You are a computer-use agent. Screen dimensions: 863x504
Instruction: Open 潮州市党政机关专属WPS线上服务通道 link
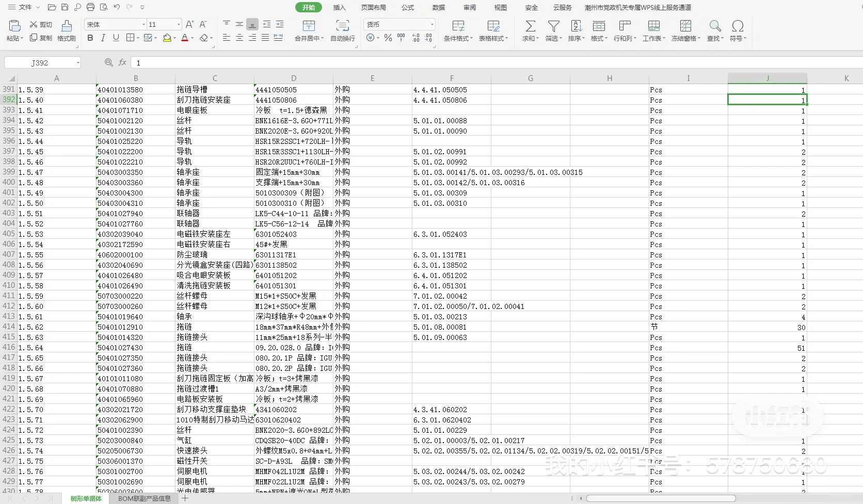click(x=638, y=7)
